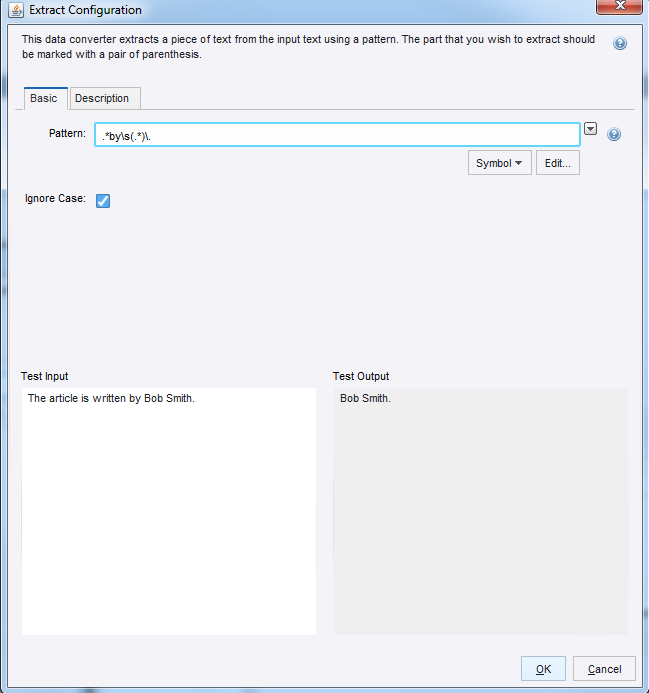Click the Edit... button
The height and width of the screenshot is (693, 649).
tap(557, 163)
